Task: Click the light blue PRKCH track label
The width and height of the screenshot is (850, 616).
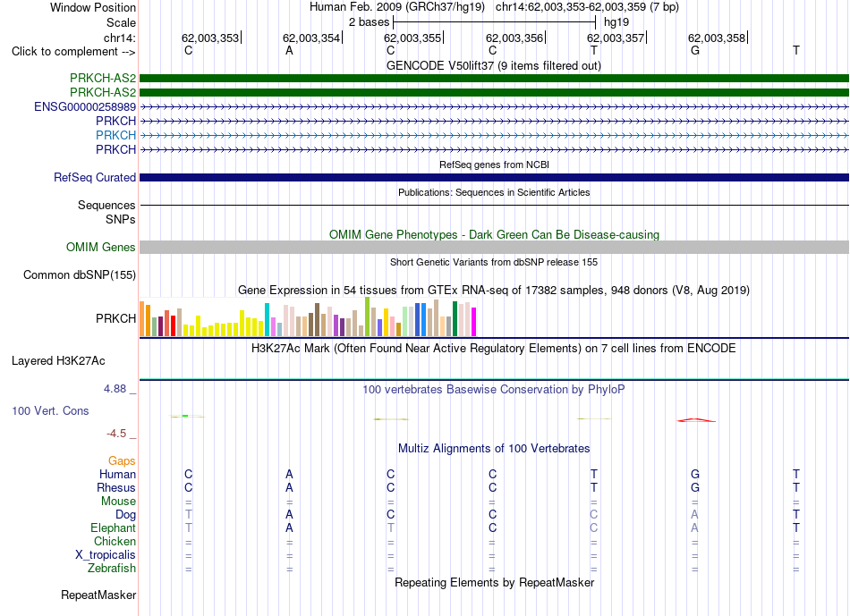Action: [x=116, y=135]
